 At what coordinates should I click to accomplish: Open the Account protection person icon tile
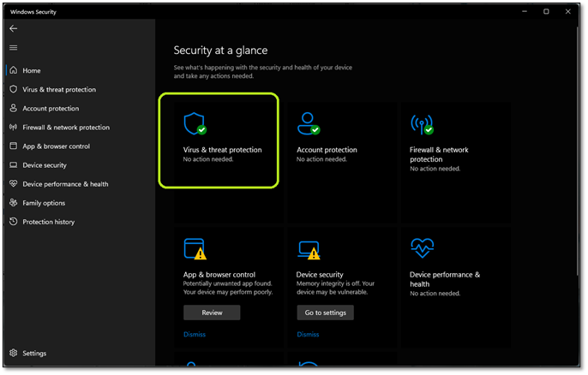pos(308,124)
